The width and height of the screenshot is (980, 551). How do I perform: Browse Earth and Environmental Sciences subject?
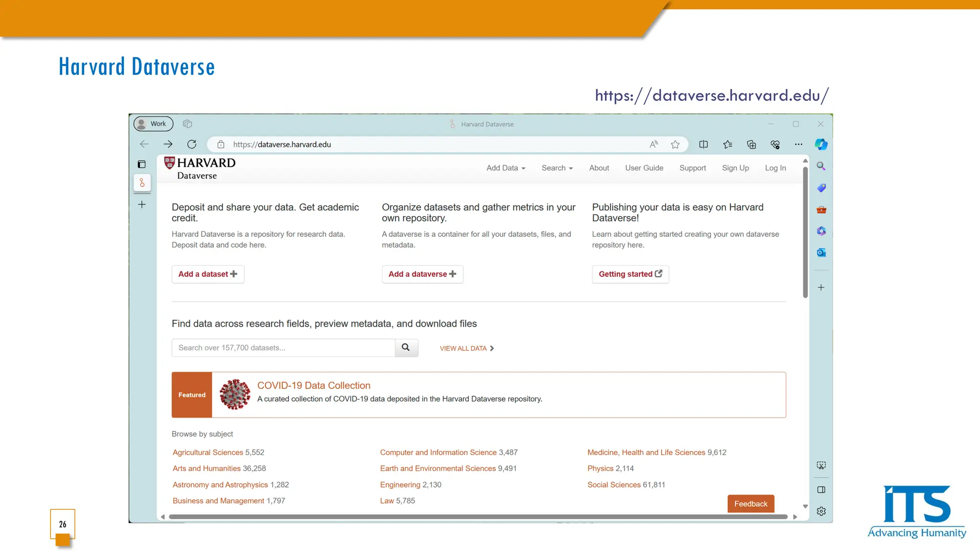pyautogui.click(x=438, y=468)
